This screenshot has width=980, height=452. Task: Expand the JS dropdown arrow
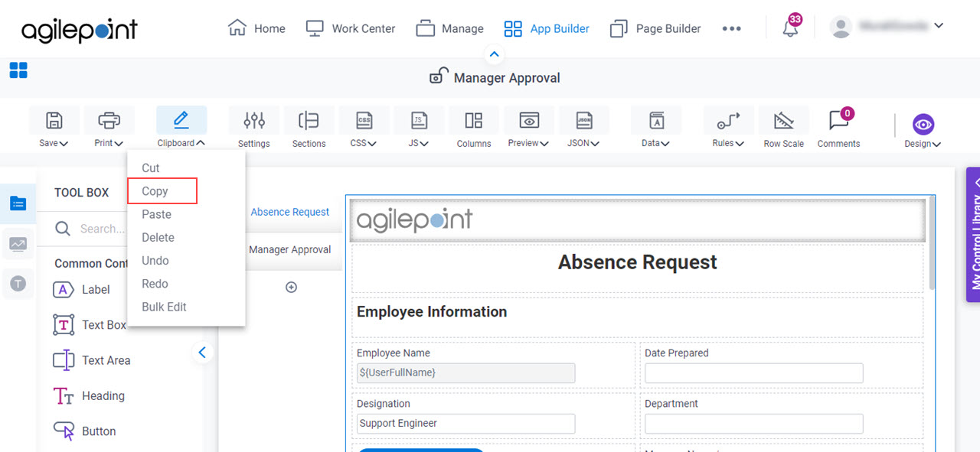[424, 143]
